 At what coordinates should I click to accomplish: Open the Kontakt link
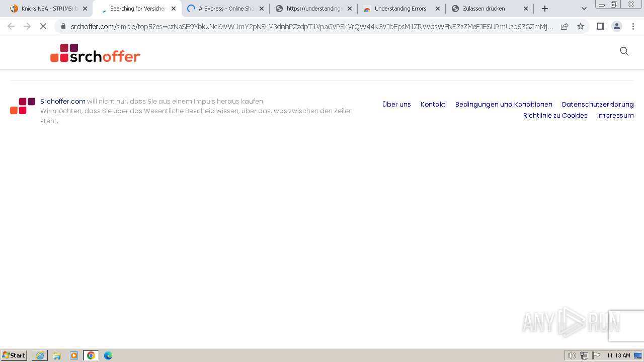[x=433, y=105]
